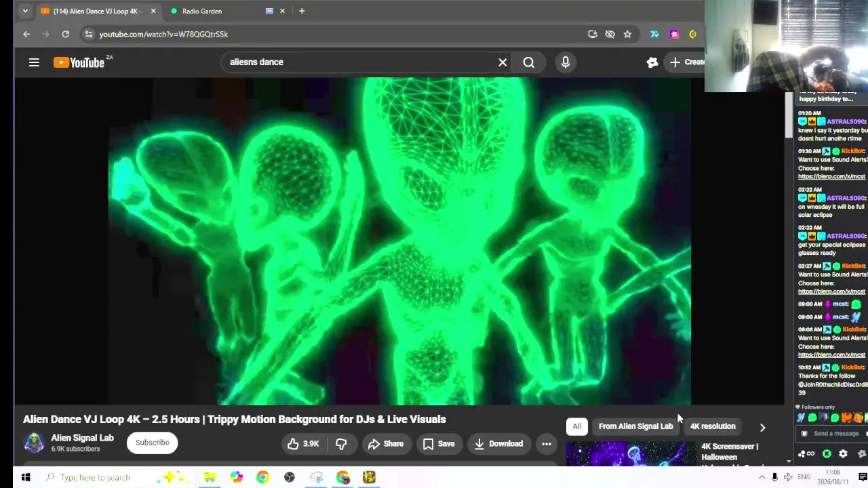Viewport: 868px width, 488px height.
Task: Click the green Kick icon below chat
Action: [827, 454]
